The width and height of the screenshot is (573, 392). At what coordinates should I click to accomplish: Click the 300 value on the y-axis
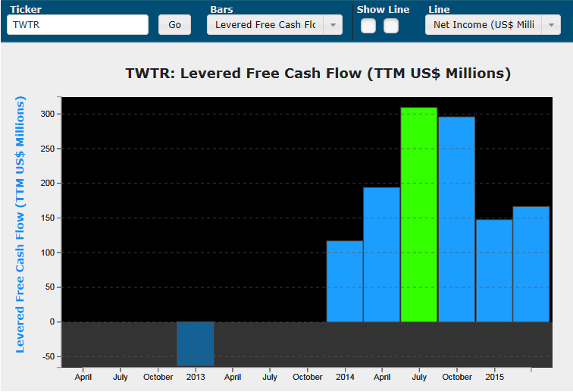[x=47, y=114]
